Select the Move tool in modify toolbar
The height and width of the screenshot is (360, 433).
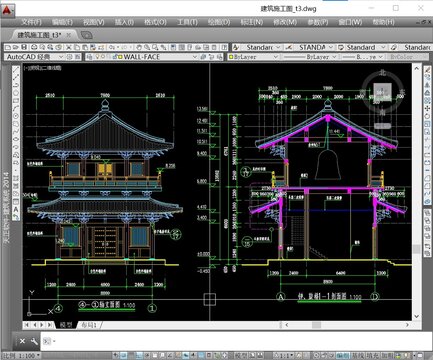(427, 109)
